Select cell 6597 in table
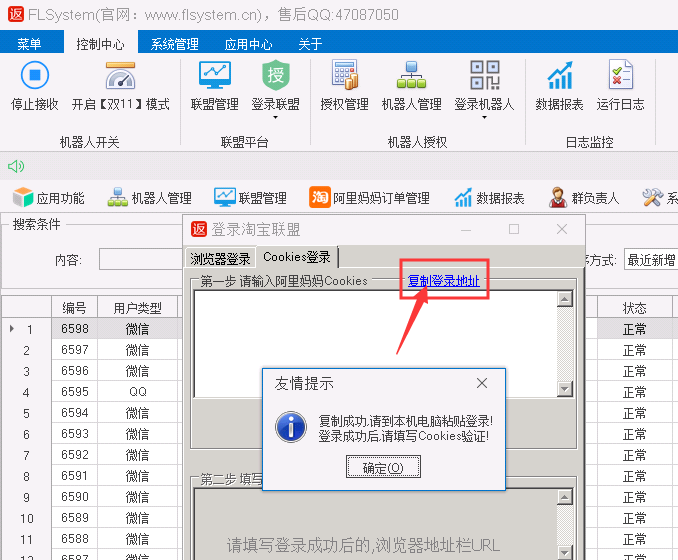Image resolution: width=678 pixels, height=560 pixels. (74, 349)
